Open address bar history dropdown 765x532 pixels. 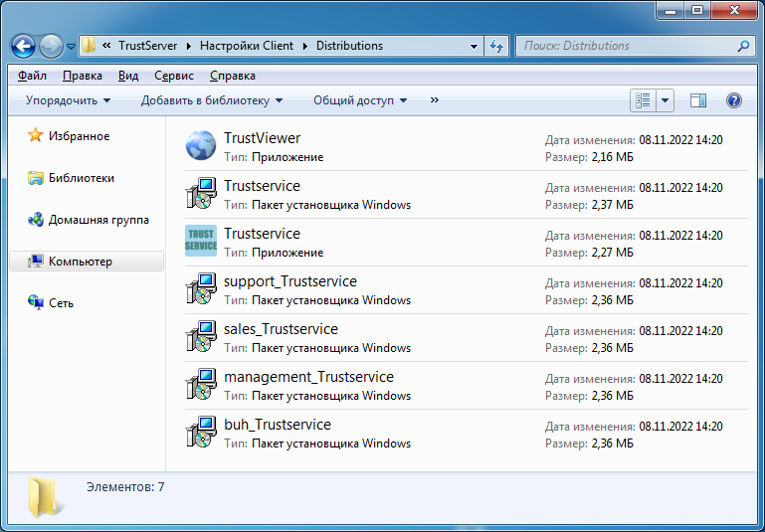pos(474,47)
